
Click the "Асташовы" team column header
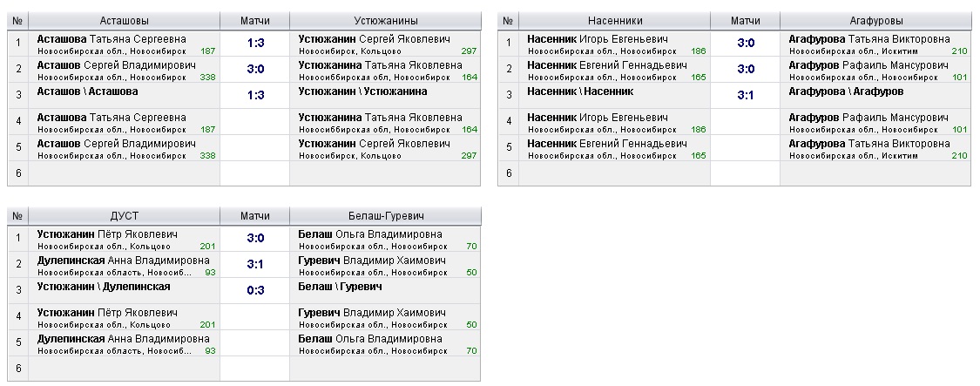[x=124, y=20]
